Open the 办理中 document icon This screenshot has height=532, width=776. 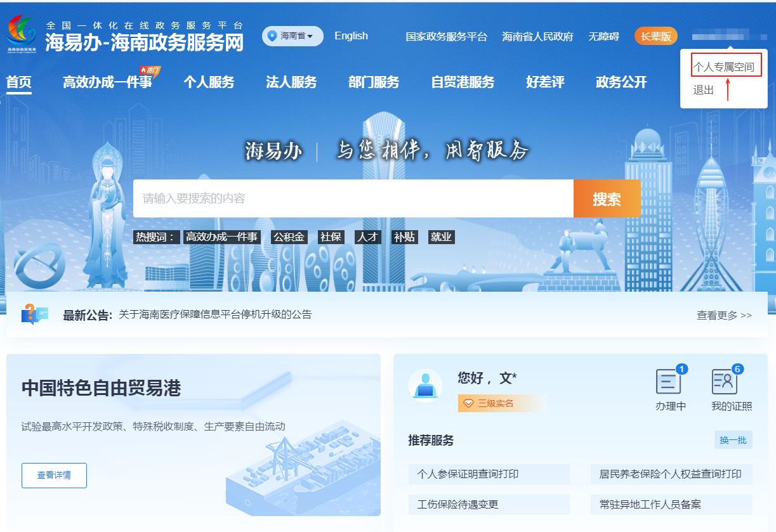[668, 381]
